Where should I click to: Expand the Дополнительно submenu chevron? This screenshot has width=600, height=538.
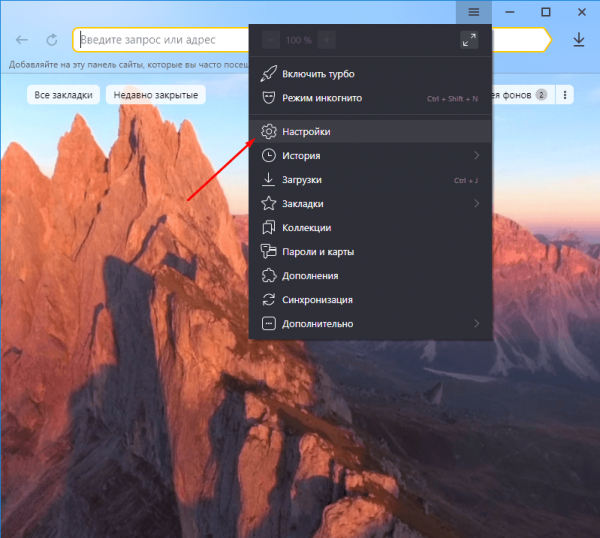476,324
